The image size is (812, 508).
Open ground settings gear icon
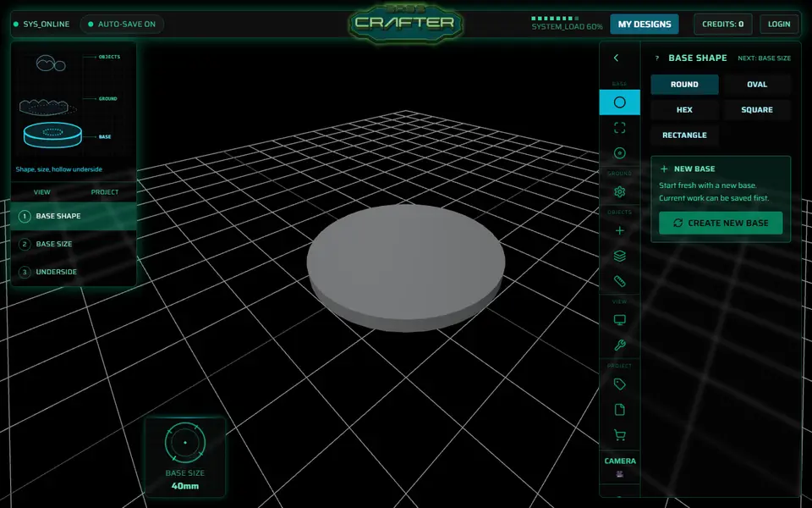(619, 192)
